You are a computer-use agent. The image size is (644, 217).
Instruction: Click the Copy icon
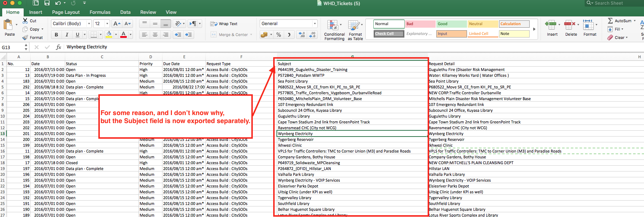[x=25, y=29]
